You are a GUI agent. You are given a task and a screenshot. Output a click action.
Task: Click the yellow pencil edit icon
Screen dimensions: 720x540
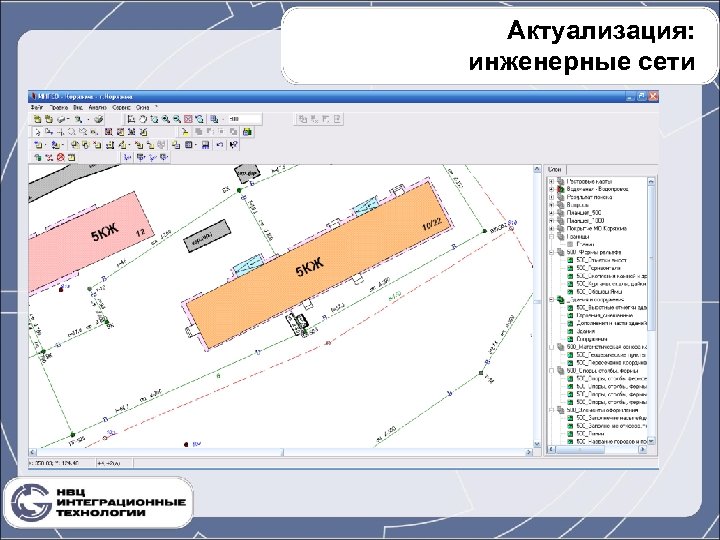pos(185,132)
